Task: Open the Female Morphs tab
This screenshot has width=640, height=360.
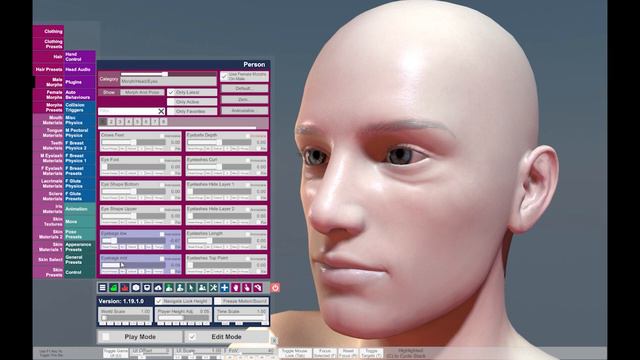Action: (x=48, y=95)
